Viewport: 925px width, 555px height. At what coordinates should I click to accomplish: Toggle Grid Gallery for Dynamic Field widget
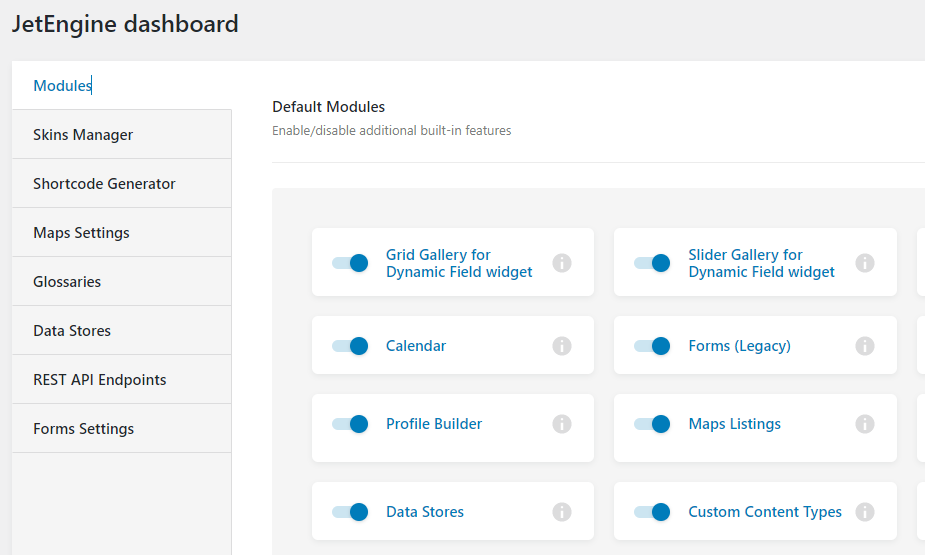(350, 262)
